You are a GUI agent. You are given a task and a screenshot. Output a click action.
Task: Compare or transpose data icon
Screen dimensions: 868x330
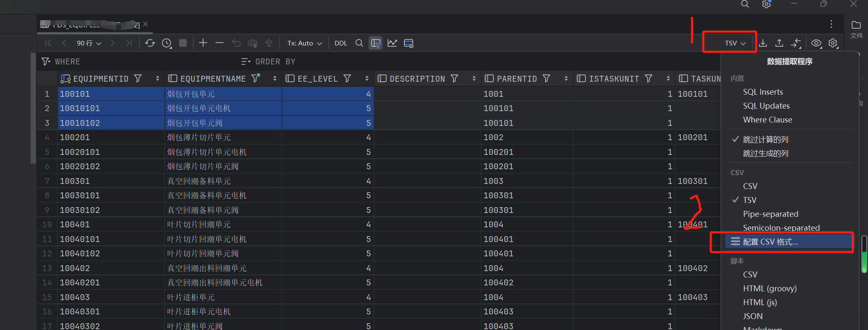(x=796, y=43)
